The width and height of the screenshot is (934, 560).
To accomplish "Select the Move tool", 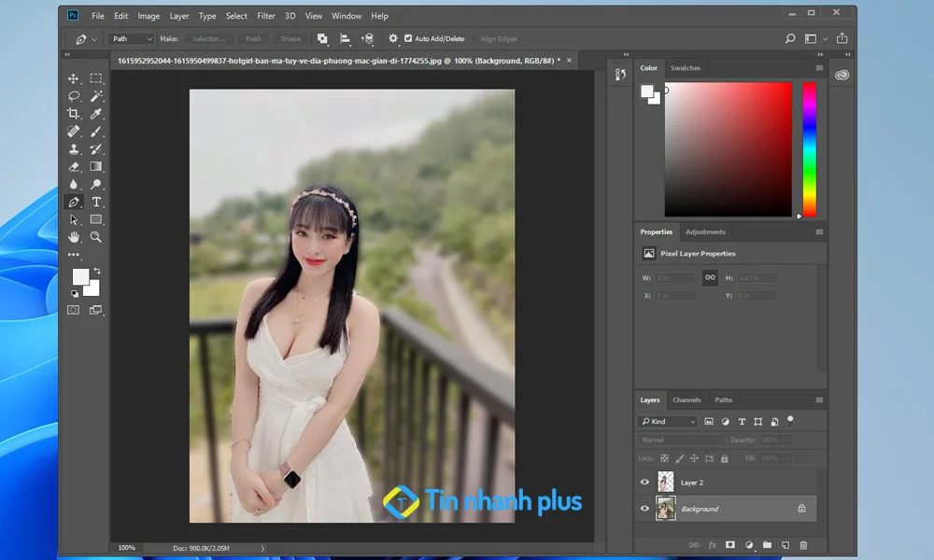I will [x=75, y=77].
